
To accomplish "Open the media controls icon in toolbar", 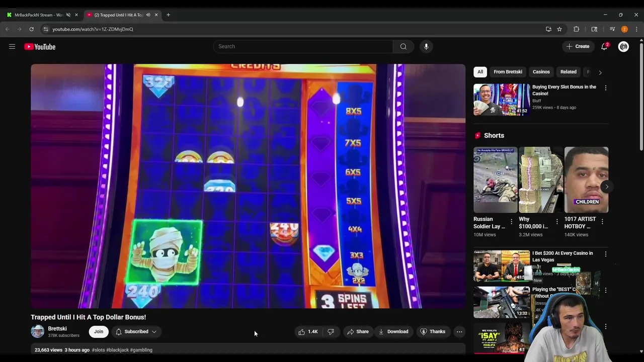I will 612,29.
